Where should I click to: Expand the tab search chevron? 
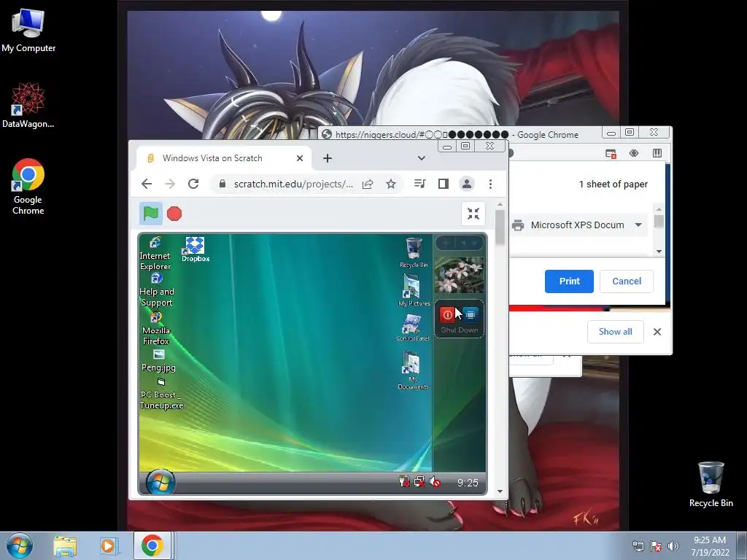click(421, 158)
